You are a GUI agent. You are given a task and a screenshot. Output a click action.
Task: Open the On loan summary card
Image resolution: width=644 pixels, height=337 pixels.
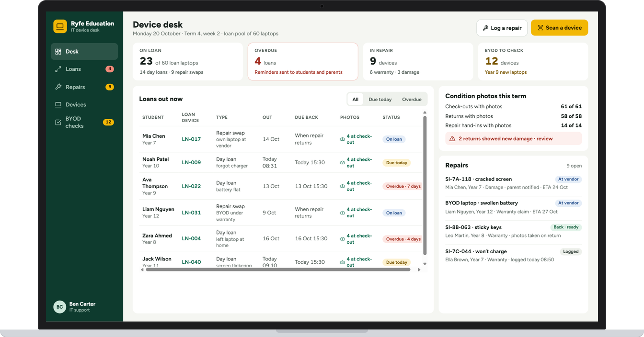(x=188, y=61)
